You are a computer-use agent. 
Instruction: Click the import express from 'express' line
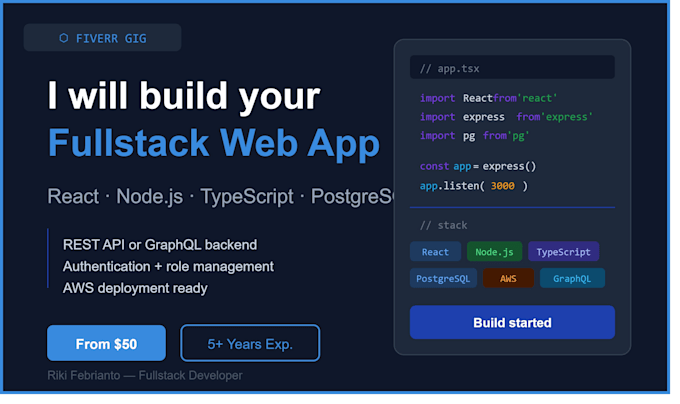tap(506, 117)
